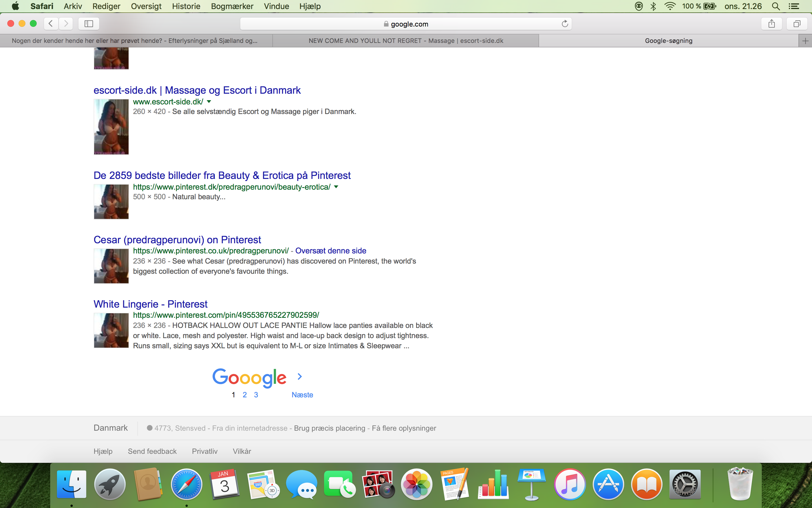This screenshot has width=812, height=508.
Task: Open the Historie menu
Action: (186, 6)
